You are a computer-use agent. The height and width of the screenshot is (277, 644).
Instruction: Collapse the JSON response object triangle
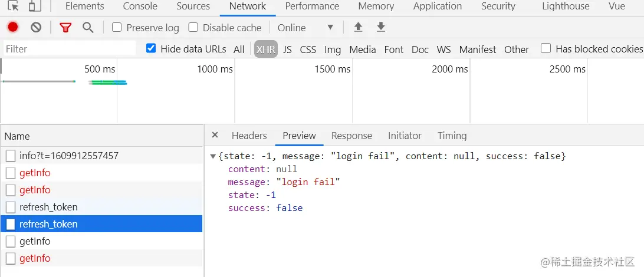(213, 156)
